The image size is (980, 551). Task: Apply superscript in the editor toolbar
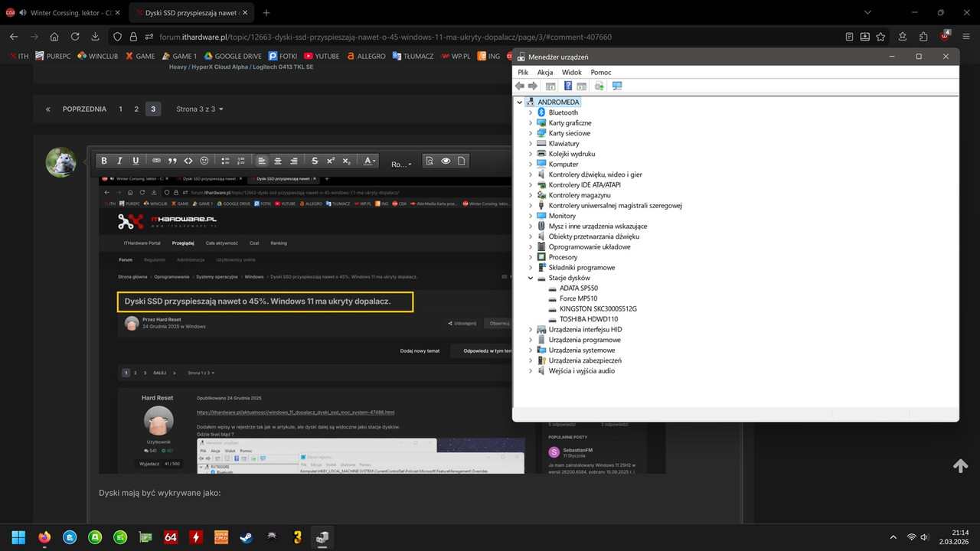coord(331,161)
